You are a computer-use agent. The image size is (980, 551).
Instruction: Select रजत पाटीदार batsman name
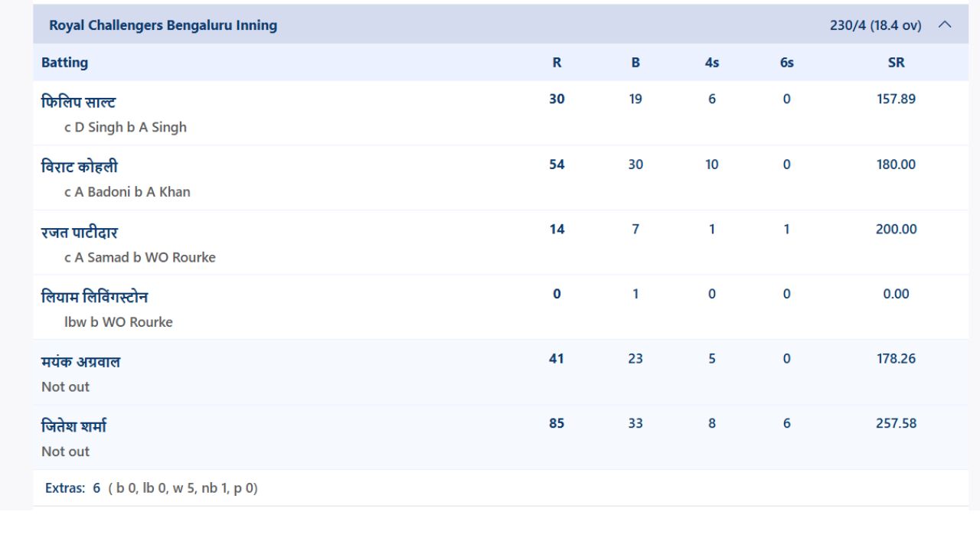[80, 231]
